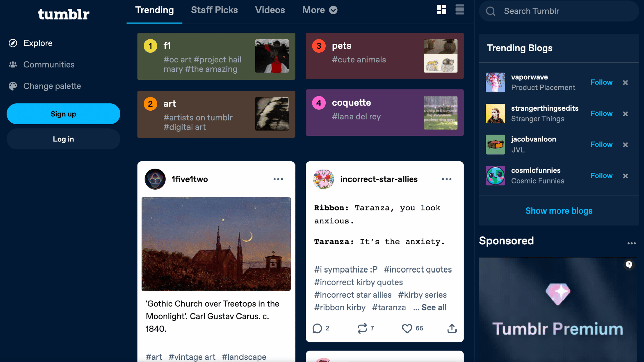Click the #incorrect kirby quotes tag
The image size is (644, 362).
[x=359, y=282]
